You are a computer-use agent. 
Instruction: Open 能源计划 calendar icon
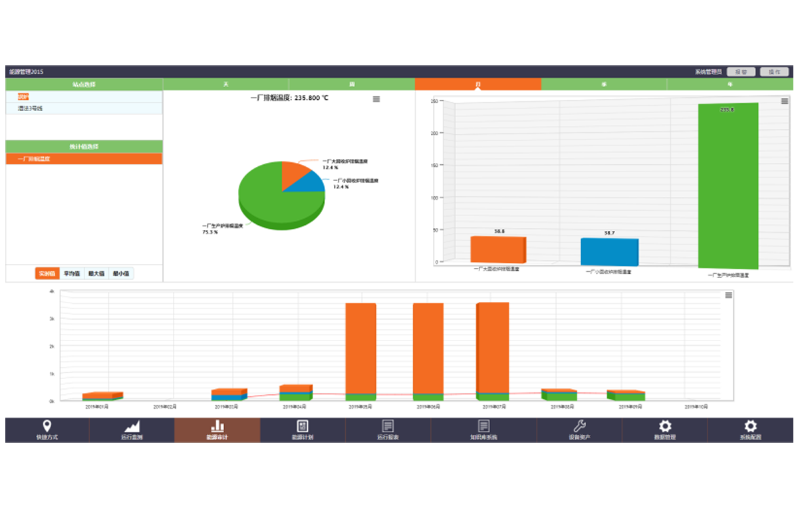click(303, 426)
